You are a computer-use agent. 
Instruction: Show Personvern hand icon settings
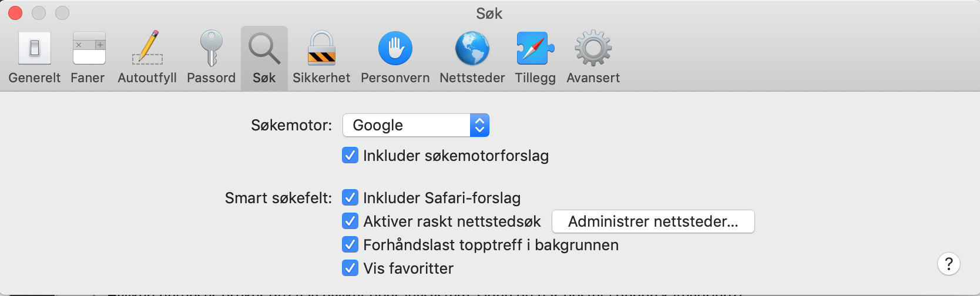[395, 58]
